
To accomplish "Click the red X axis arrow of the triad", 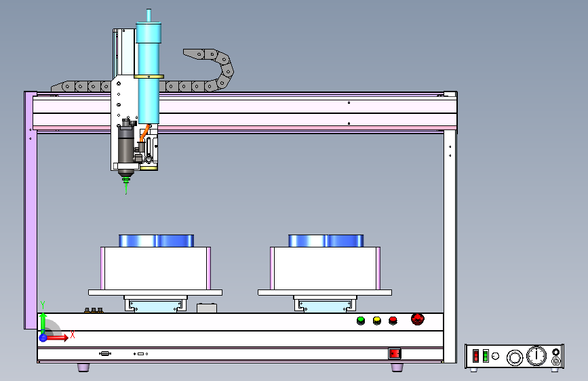I will point(58,338).
